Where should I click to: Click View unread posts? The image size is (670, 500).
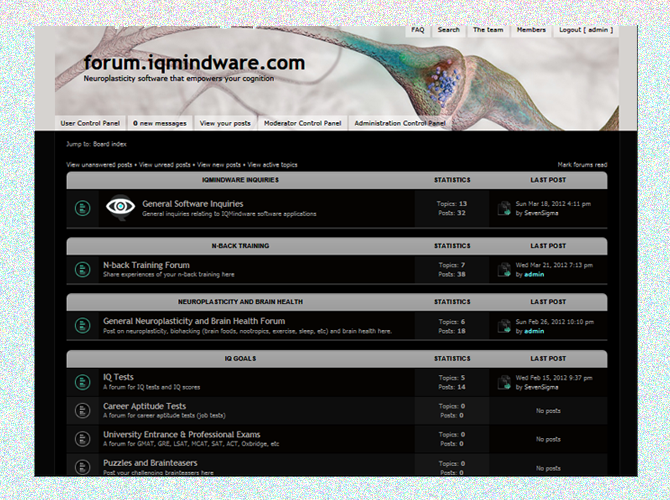point(165,165)
